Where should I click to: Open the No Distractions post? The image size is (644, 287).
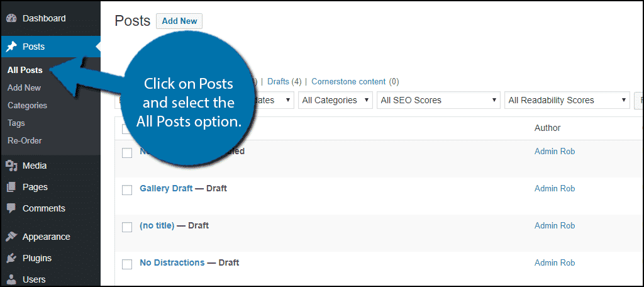coord(172,262)
